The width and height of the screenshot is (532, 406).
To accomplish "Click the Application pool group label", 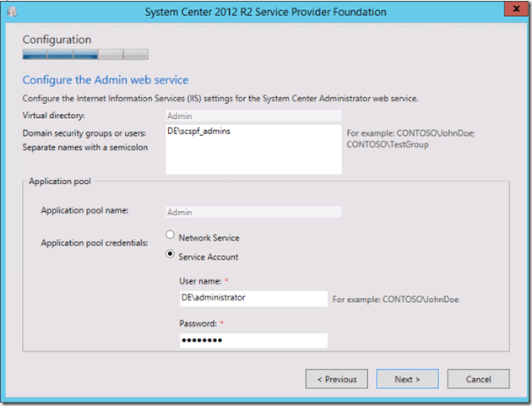I will click(60, 181).
